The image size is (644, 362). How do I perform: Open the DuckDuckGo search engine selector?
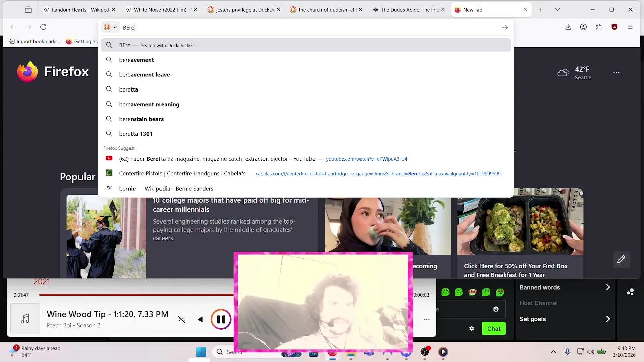[x=110, y=27]
